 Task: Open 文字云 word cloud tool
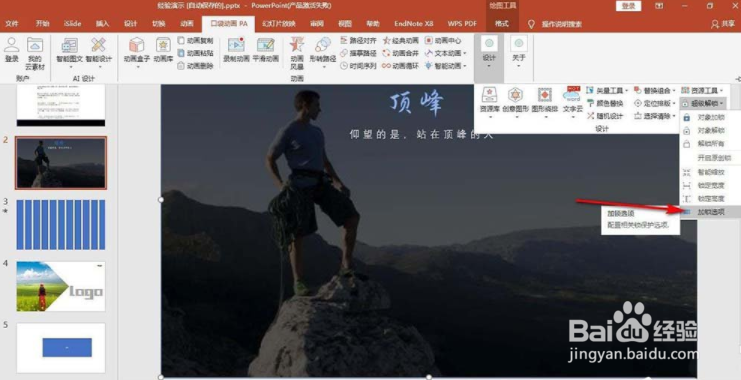coord(572,102)
